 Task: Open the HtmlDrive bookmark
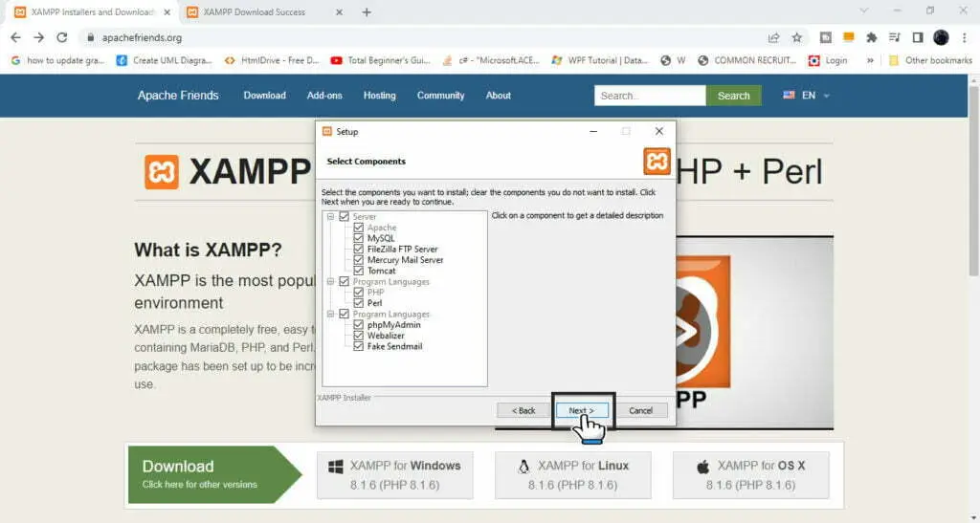(x=272, y=60)
